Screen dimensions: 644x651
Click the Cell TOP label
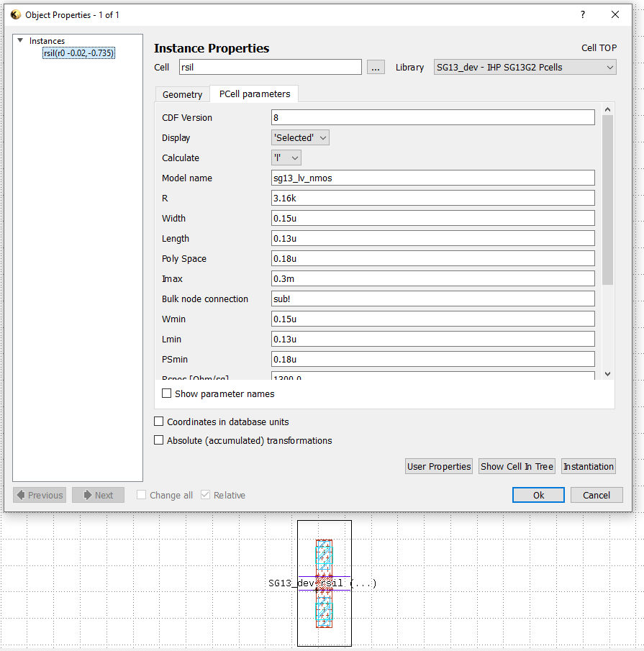tap(599, 48)
